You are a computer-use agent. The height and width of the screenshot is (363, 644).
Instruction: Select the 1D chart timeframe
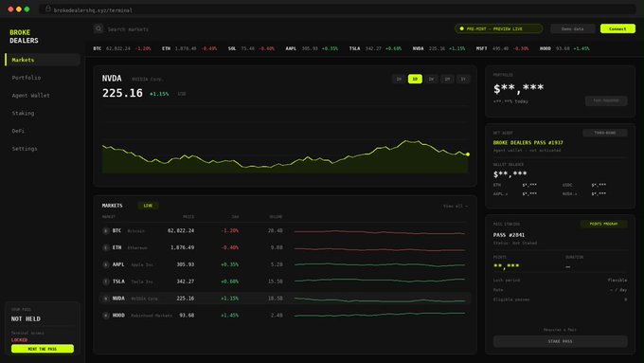tap(415, 79)
